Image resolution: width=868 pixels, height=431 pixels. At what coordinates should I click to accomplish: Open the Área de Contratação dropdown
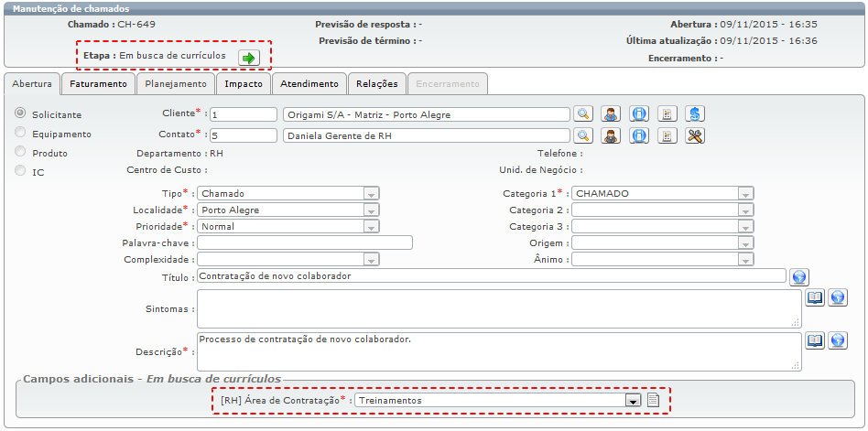tap(632, 400)
